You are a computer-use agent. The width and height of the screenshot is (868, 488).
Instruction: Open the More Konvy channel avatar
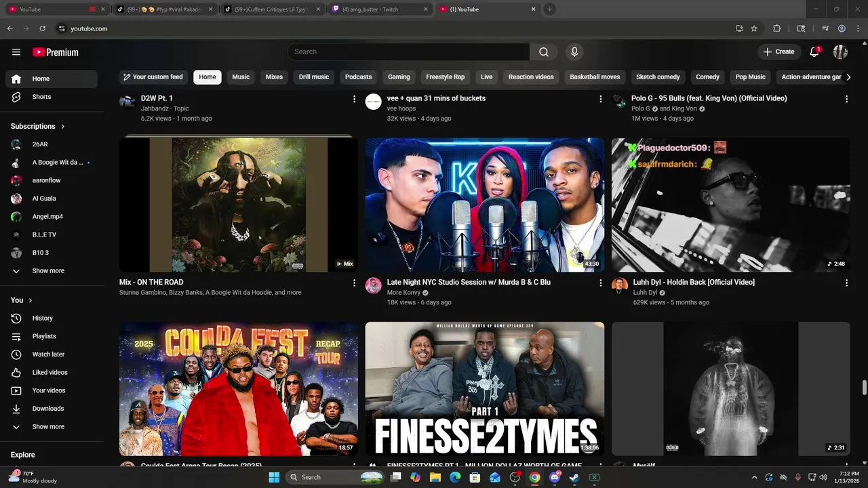click(374, 285)
